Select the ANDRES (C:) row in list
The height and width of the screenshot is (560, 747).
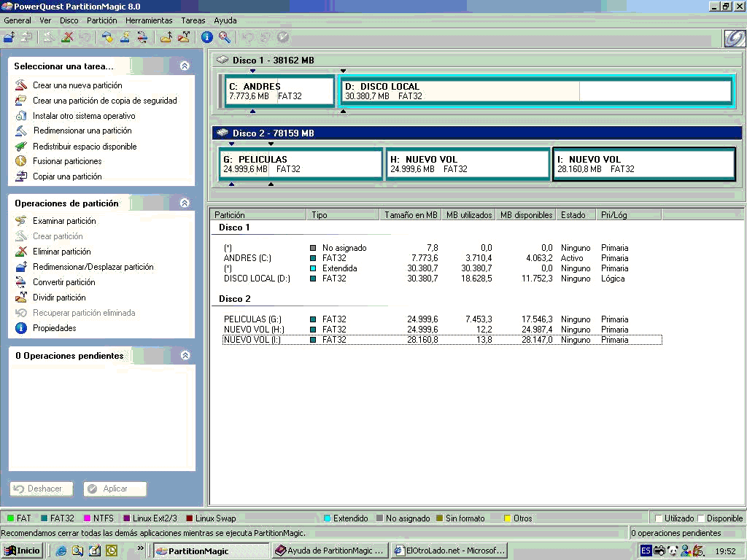point(442,258)
